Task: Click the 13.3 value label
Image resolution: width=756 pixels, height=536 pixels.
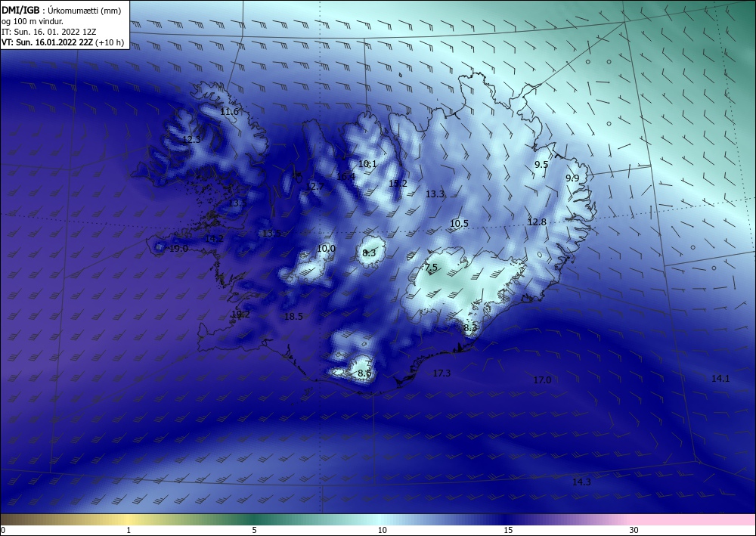Action: pyautogui.click(x=435, y=194)
